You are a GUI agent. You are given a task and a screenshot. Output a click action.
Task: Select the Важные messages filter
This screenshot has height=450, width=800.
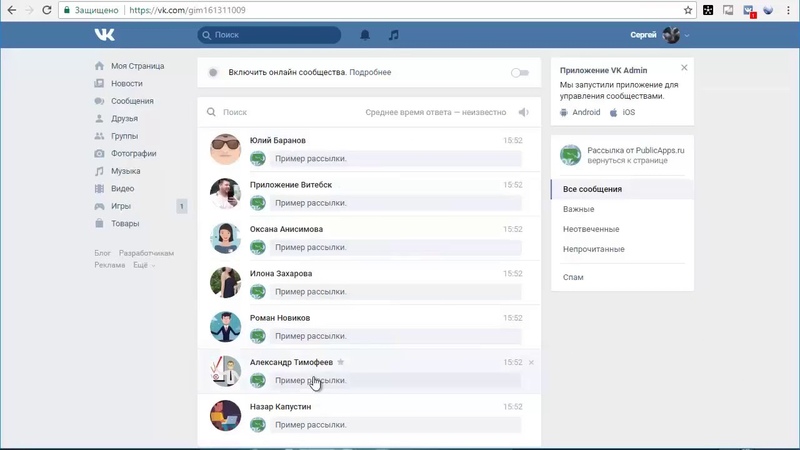[578, 209]
